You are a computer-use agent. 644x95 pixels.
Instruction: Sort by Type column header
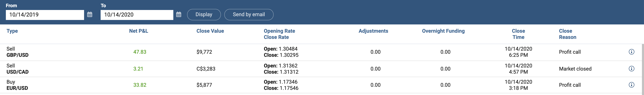coord(12,31)
